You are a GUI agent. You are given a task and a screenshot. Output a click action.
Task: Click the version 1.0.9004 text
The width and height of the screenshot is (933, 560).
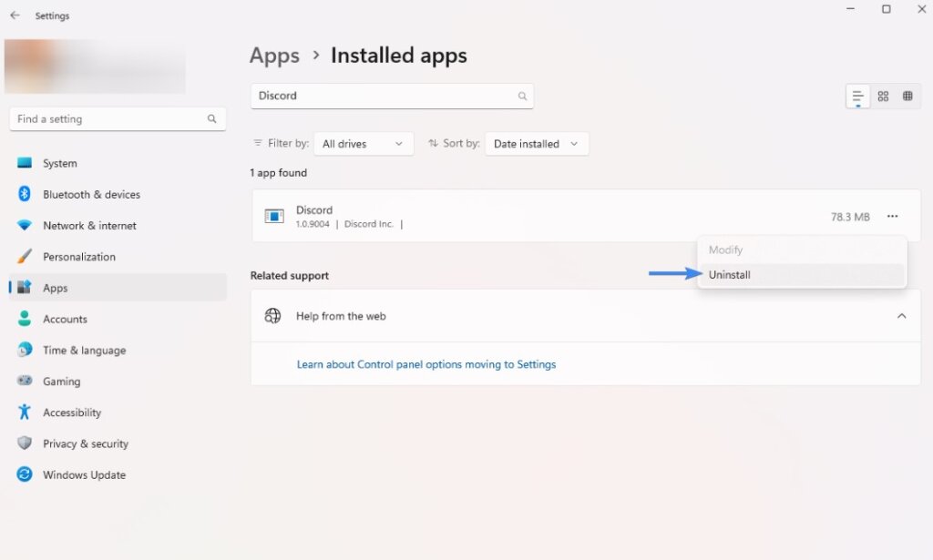click(313, 224)
